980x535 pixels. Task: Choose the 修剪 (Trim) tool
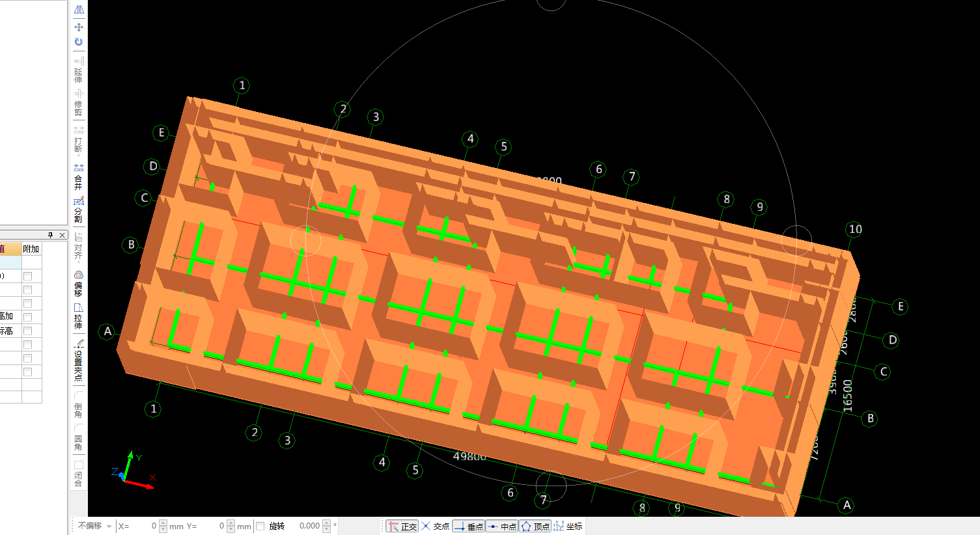(79, 103)
